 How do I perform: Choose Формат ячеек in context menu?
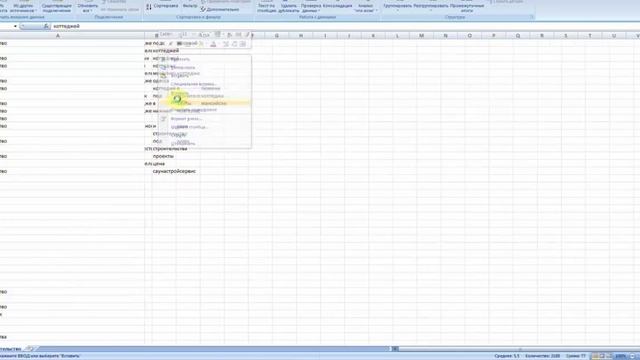click(x=205, y=119)
